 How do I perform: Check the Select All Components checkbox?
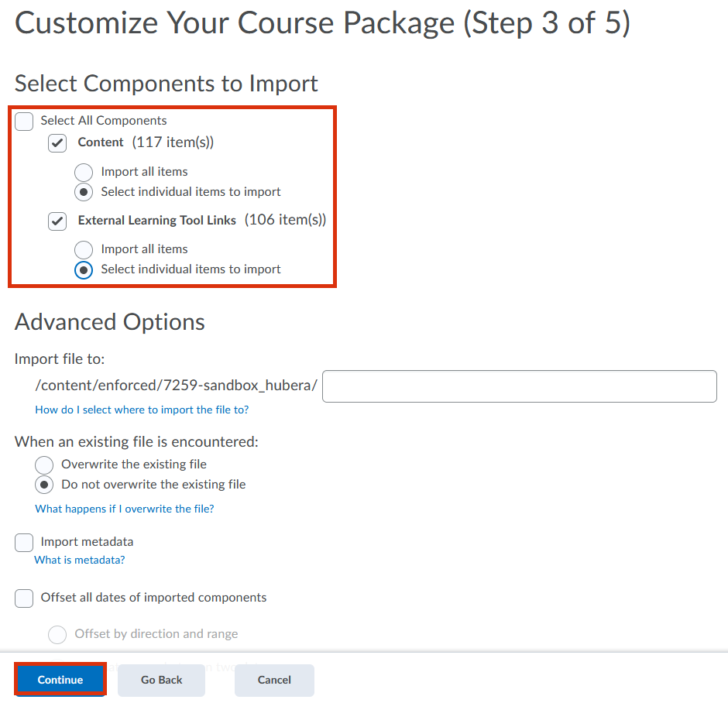[x=24, y=122]
